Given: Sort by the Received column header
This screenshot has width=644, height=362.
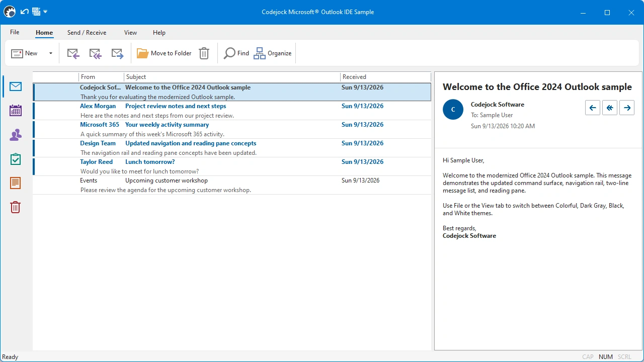Looking at the screenshot, I should click(x=385, y=77).
